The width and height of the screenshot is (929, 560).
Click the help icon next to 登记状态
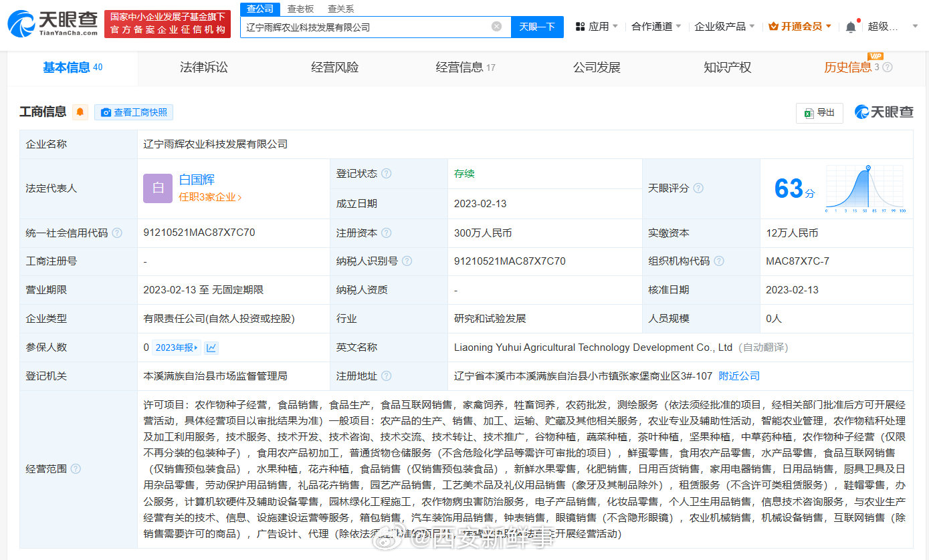386,174
